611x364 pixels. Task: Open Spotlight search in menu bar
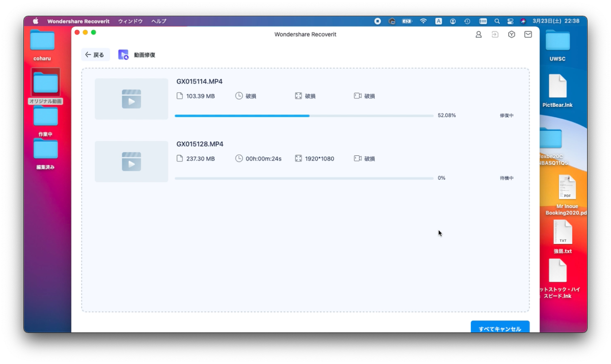[x=497, y=21]
